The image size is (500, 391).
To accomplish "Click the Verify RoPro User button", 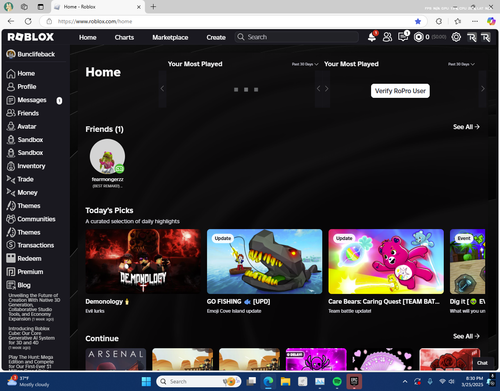I will (x=400, y=91).
